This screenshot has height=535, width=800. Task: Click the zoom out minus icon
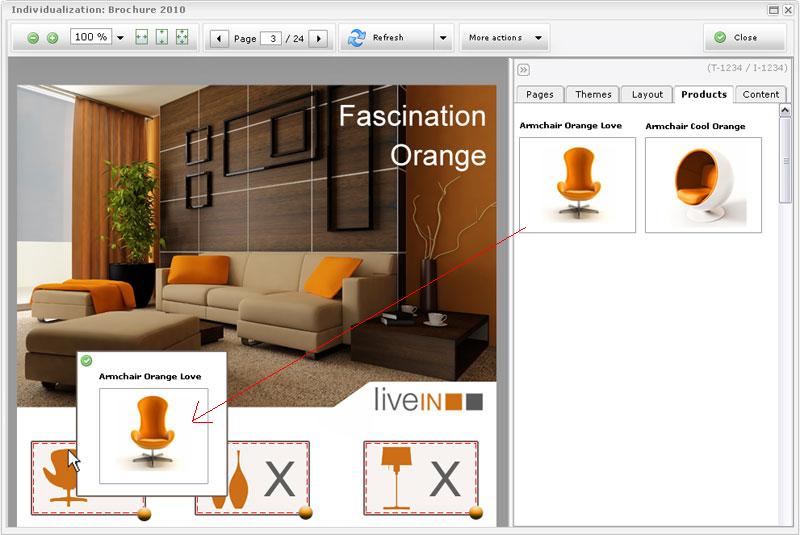pos(33,38)
